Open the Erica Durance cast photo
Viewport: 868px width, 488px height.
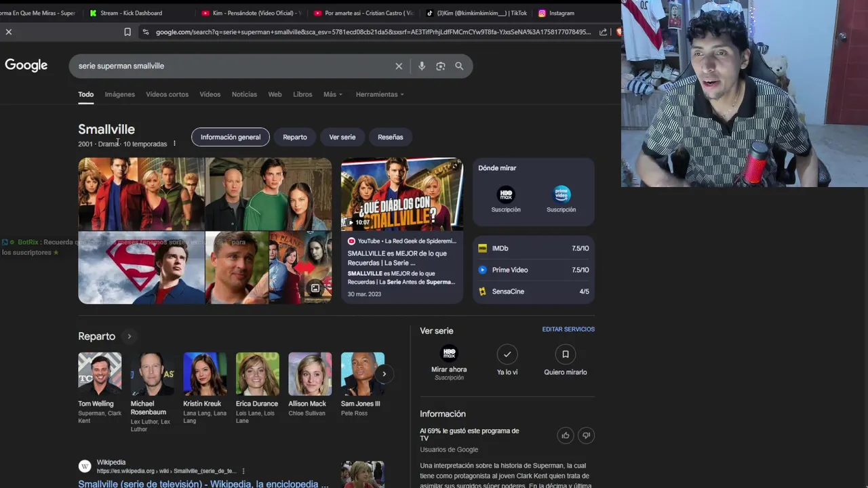click(257, 374)
